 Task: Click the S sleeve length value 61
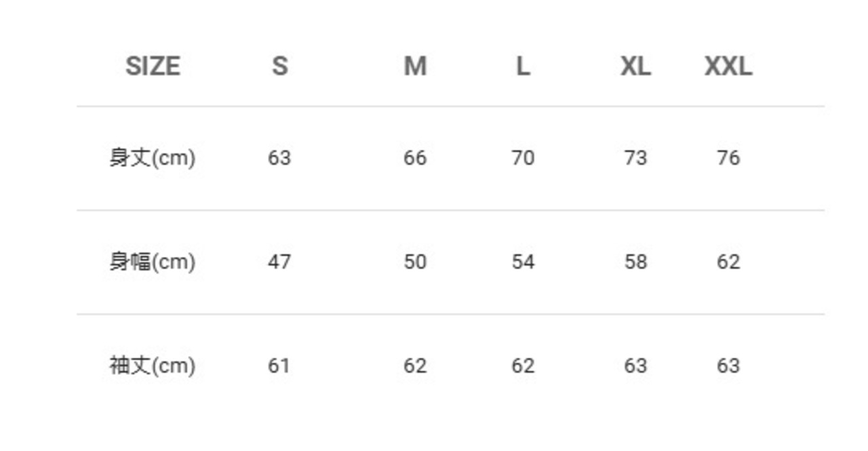coord(279,366)
